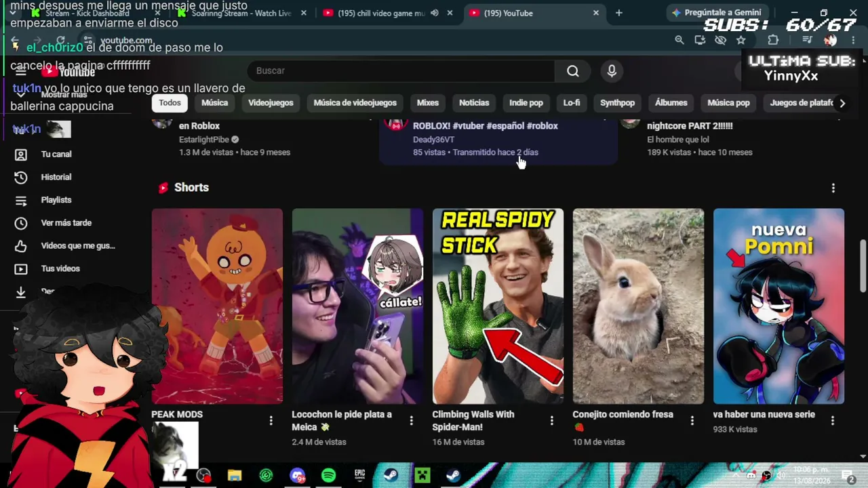
Task: Open options menu for the Shorts section
Action: coord(833,188)
